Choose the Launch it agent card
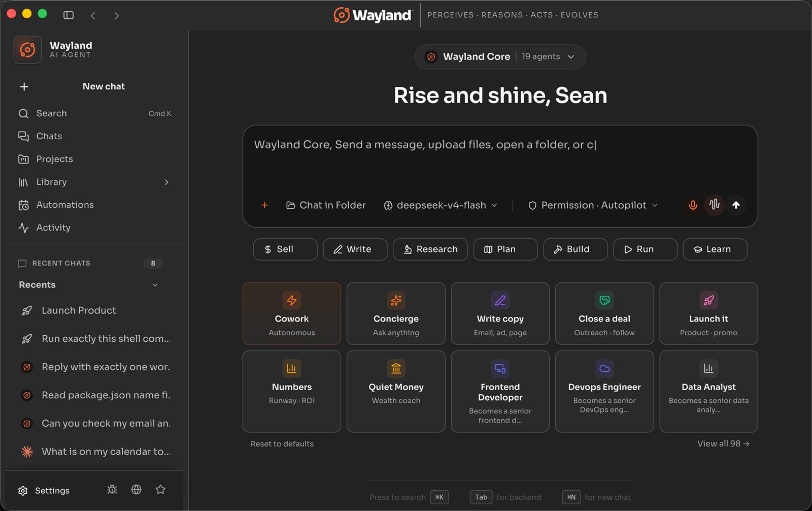Image resolution: width=812 pixels, height=511 pixels. tap(709, 313)
